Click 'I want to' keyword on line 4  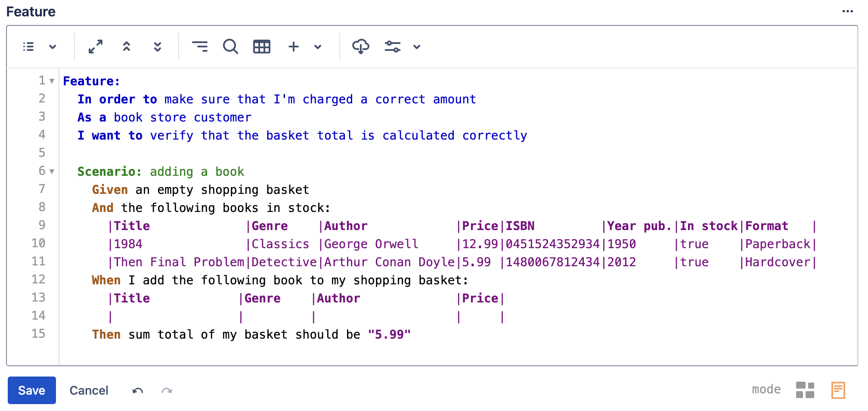click(x=110, y=135)
